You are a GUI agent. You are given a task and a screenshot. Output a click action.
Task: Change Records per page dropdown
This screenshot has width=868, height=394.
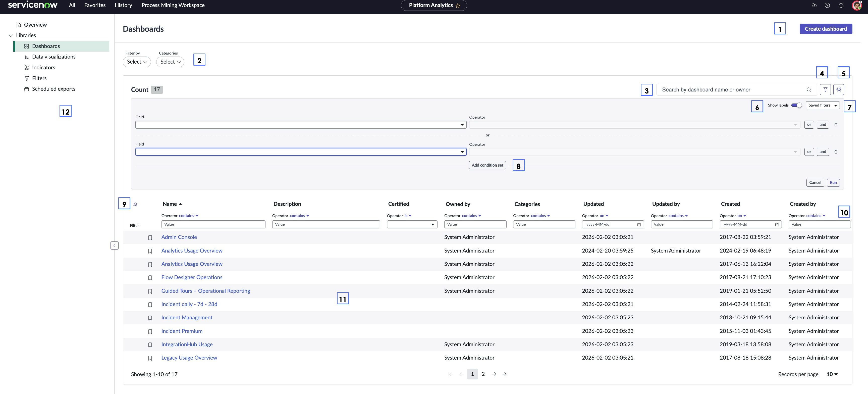(x=832, y=374)
